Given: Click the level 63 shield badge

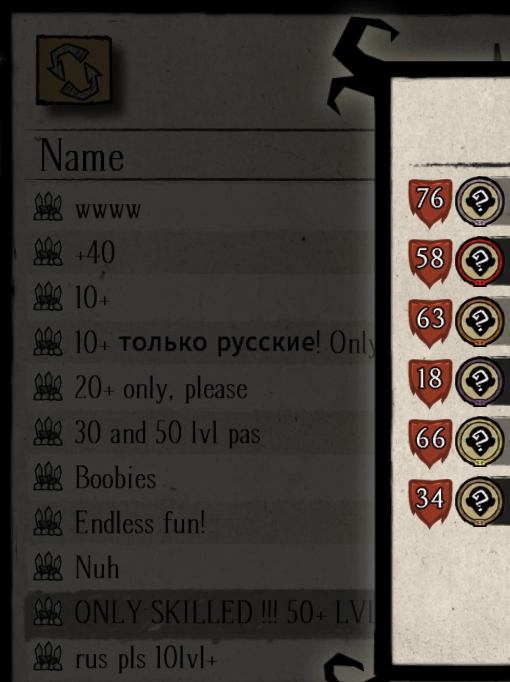Looking at the screenshot, I should tap(430, 323).
